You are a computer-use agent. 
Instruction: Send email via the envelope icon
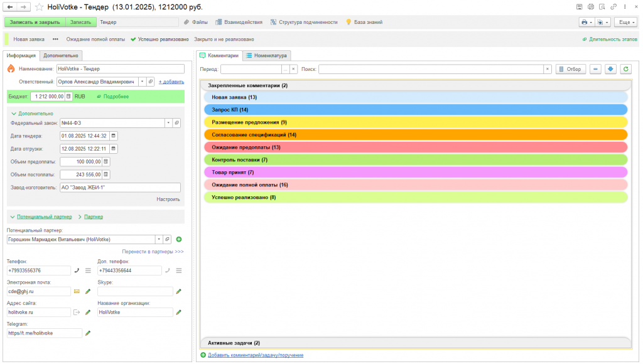point(77,291)
